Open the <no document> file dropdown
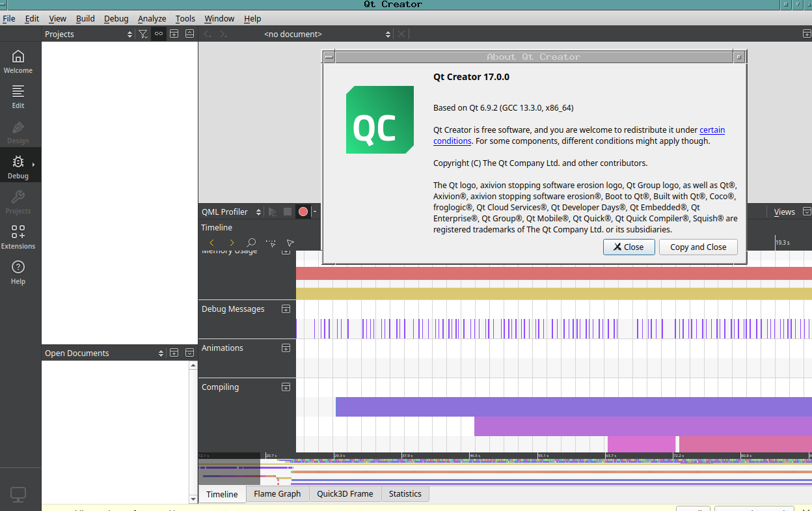Viewport: 812px width, 511px height. (x=327, y=34)
